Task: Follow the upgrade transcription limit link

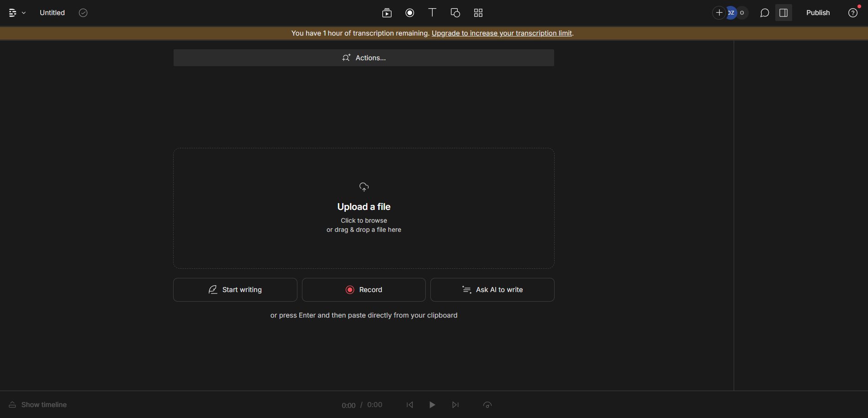Action: 502,33
